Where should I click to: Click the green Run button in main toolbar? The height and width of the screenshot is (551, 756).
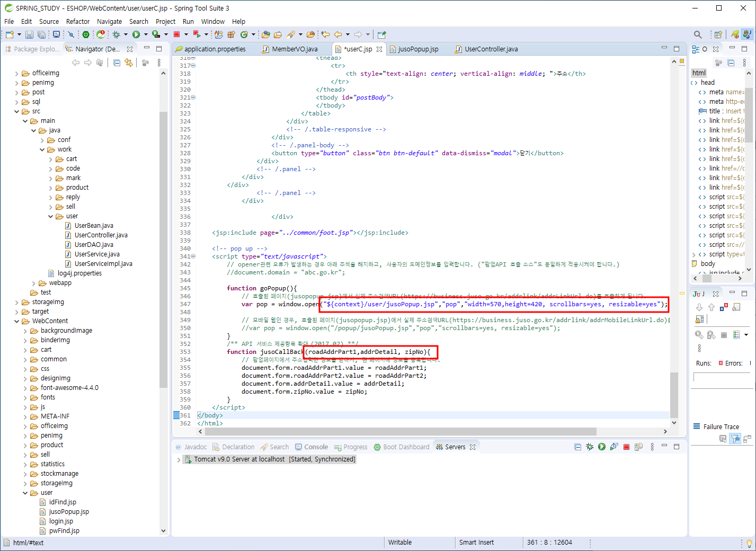(136, 34)
